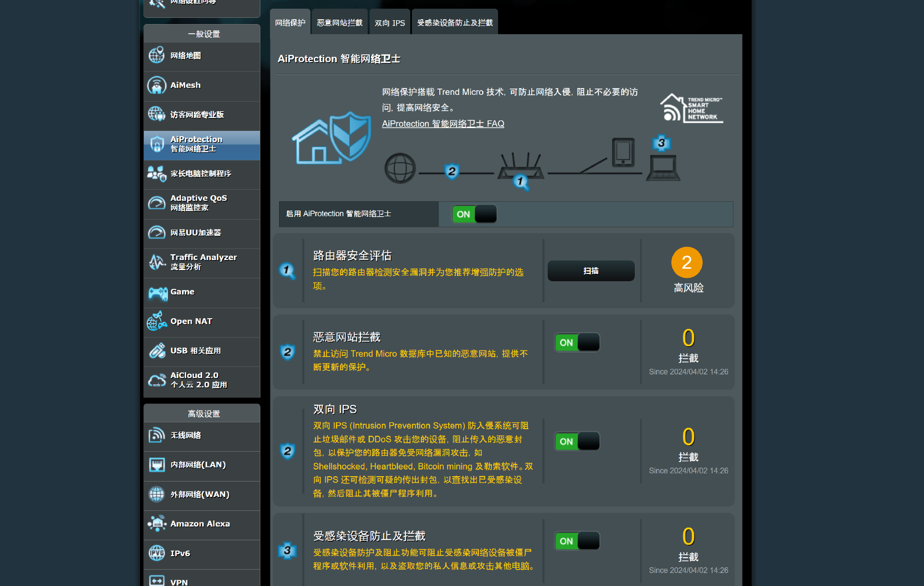Toggle 恶意网站拦截 switch off
Viewport: 924px width, 586px height.
tap(577, 342)
